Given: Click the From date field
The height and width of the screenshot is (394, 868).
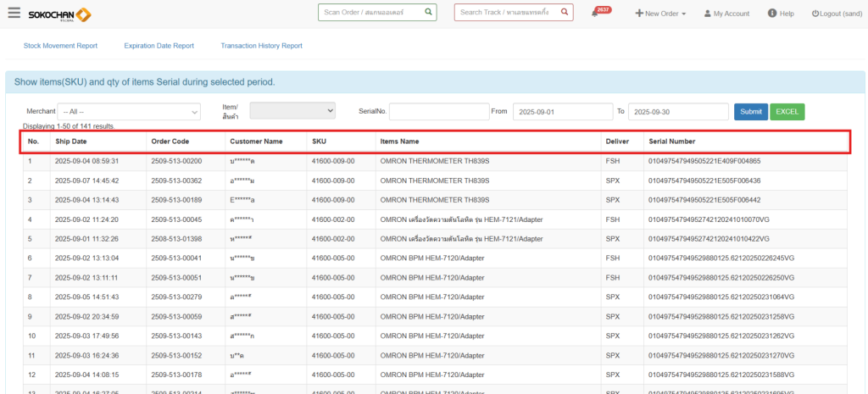Looking at the screenshot, I should click(562, 112).
